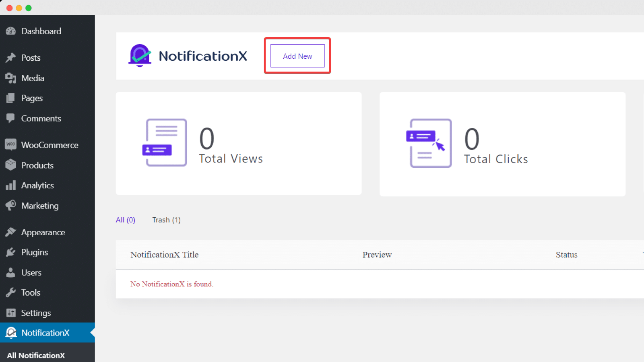This screenshot has width=644, height=362.
Task: Click the Status column header
Action: [x=567, y=255]
